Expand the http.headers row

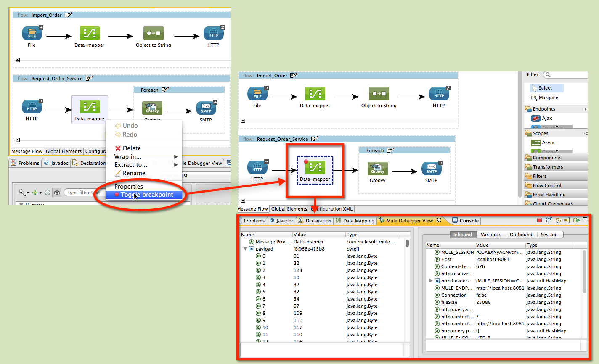click(x=430, y=281)
